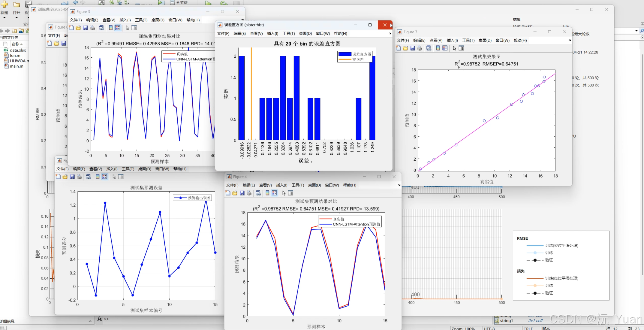
Task: Toggle Edit Plot arrow in Figure 3 toolbar
Action: [127, 28]
